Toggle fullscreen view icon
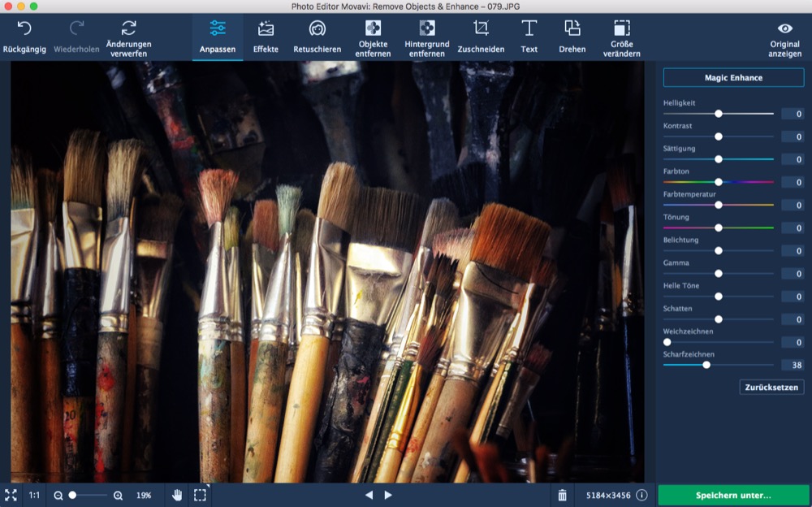 (x=11, y=495)
